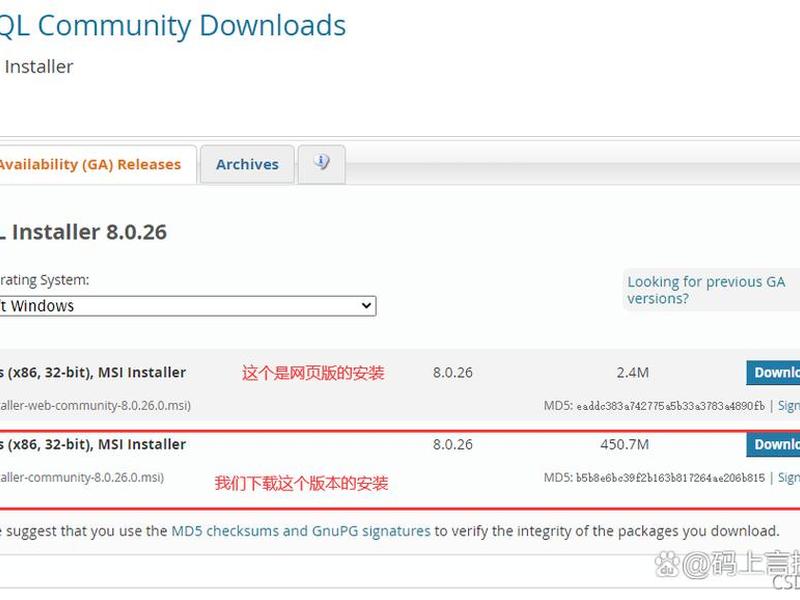This screenshot has width=800, height=600.
Task: Click the Installer subtitle under the page heading
Action: click(x=39, y=67)
